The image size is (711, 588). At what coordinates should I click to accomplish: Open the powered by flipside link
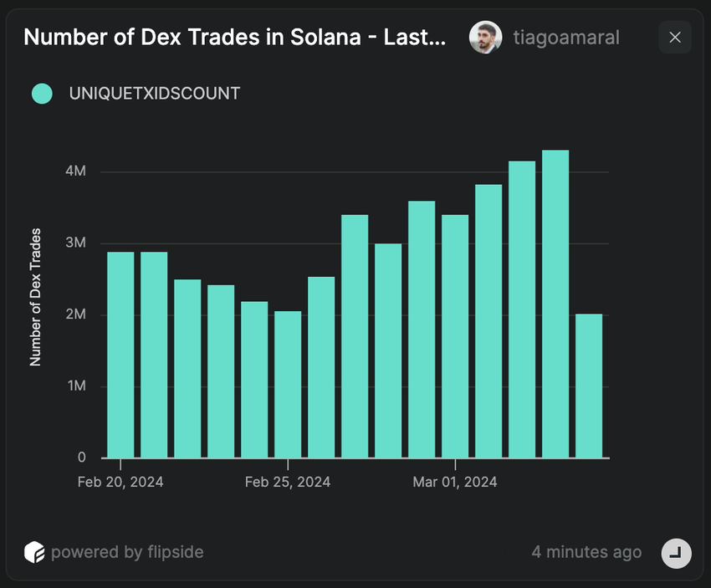click(x=127, y=552)
